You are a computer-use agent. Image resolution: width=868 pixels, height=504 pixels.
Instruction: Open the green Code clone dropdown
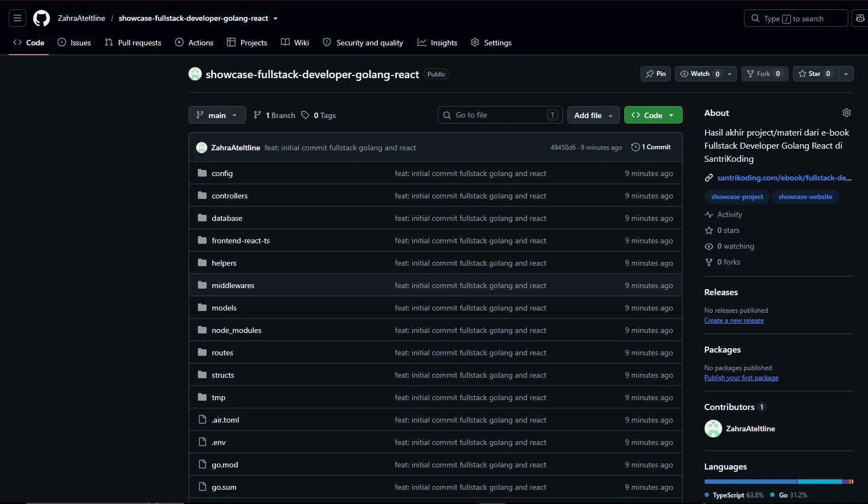pos(653,115)
